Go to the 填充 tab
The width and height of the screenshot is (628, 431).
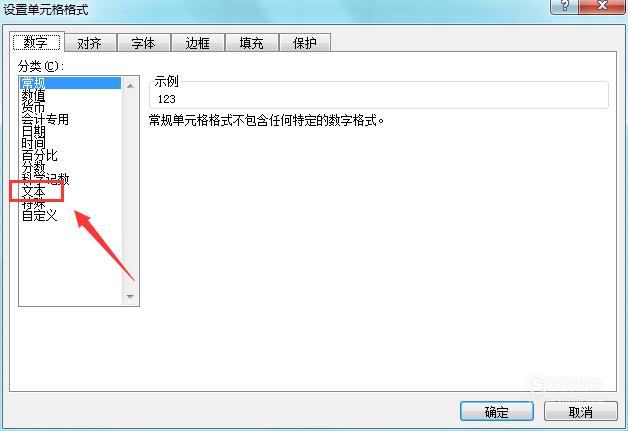(x=252, y=43)
